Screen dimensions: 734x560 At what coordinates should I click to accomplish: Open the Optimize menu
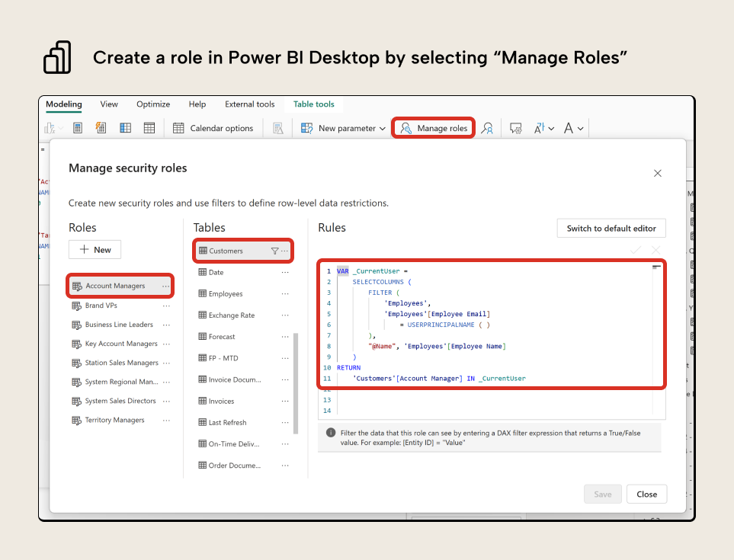click(152, 104)
